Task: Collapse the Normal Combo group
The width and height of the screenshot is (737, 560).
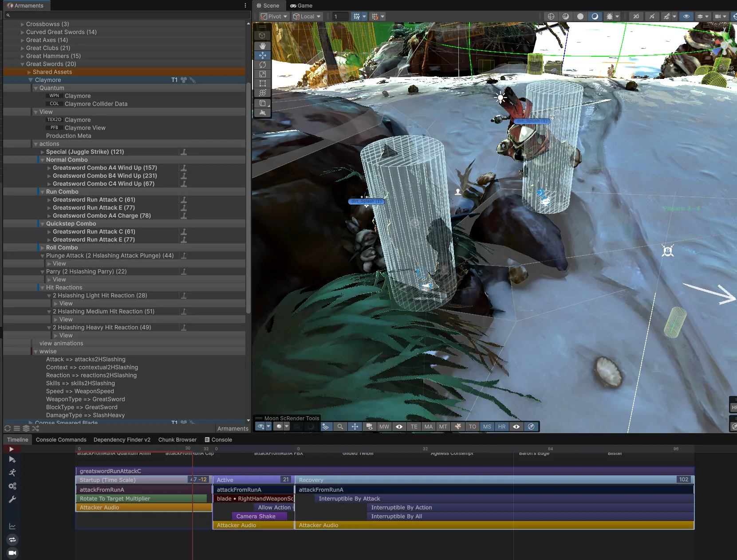Action: click(43, 160)
